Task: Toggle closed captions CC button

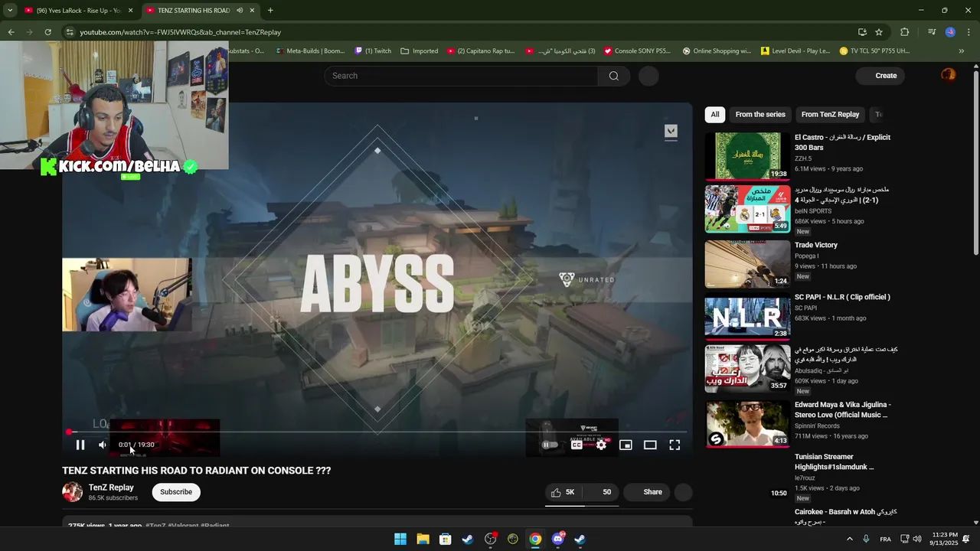Action: [x=577, y=445]
